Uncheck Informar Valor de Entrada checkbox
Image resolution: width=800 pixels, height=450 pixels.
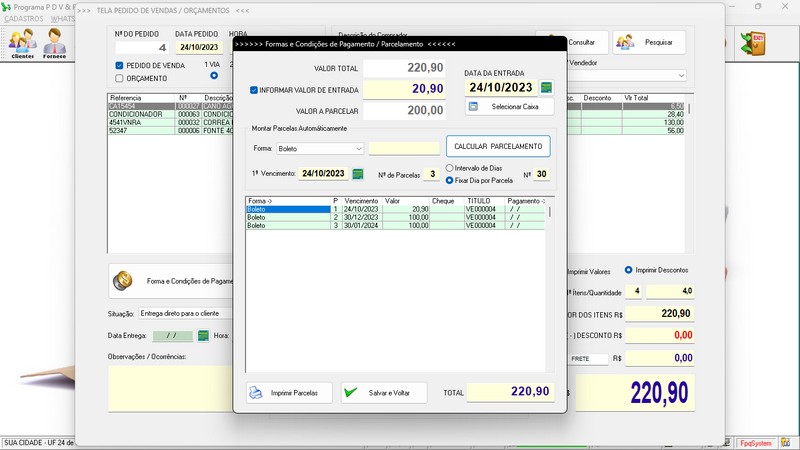click(x=254, y=89)
